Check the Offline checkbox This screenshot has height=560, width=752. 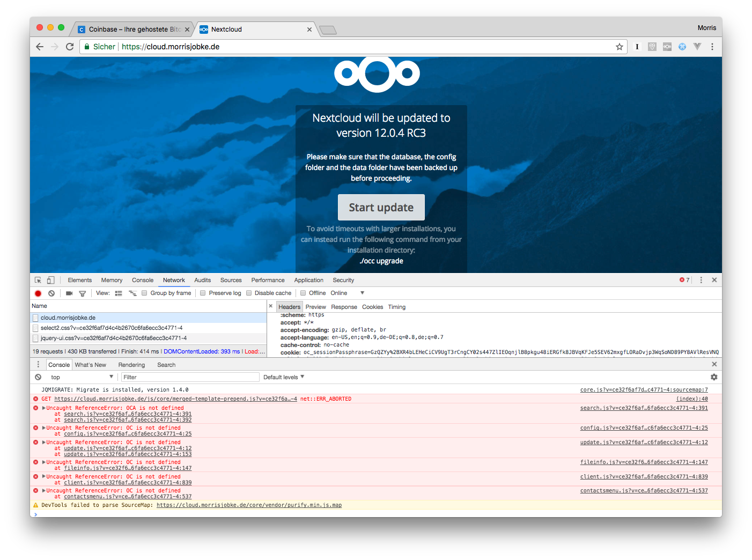tap(303, 293)
